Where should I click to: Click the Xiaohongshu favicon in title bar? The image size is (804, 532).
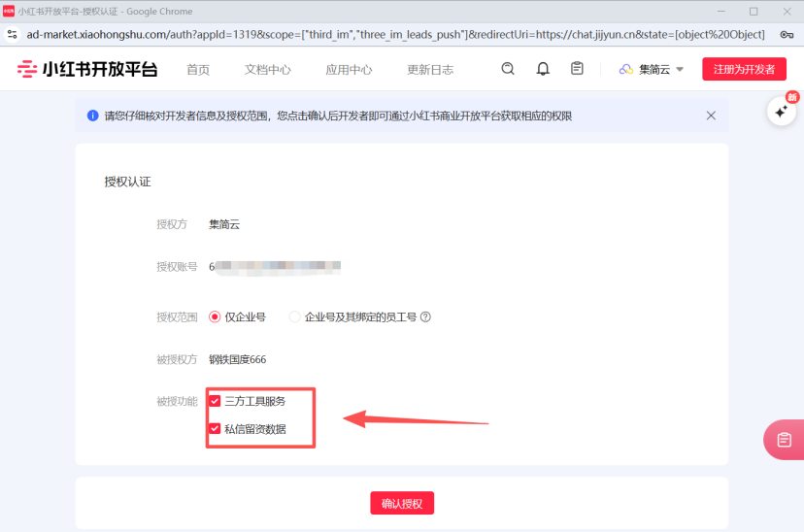[9, 12]
